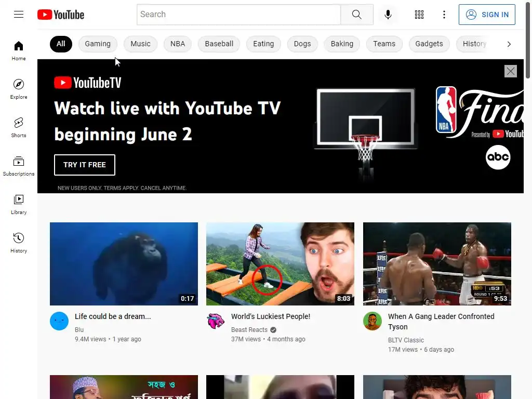Open the Blu channel name link
532x399 pixels.
(79, 330)
